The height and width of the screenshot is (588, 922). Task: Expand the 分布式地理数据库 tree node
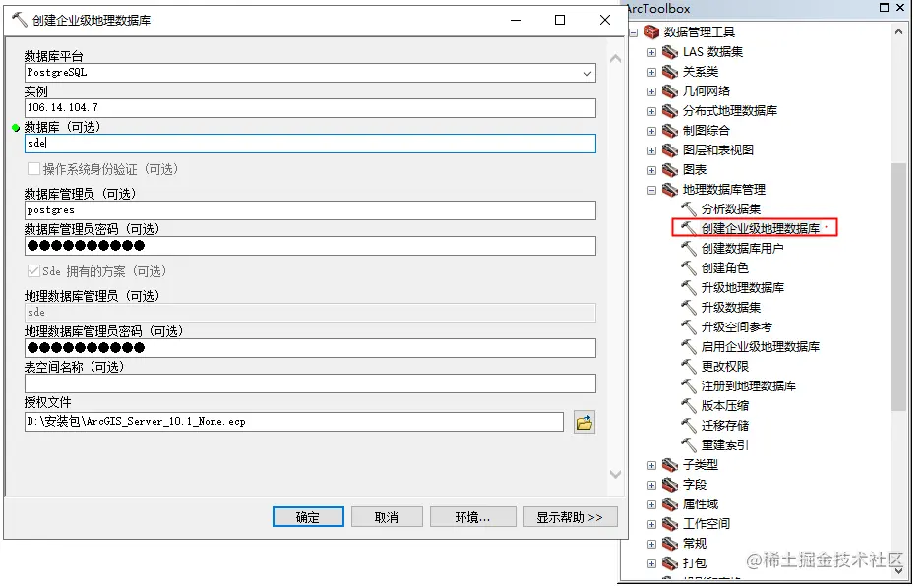pos(651,112)
